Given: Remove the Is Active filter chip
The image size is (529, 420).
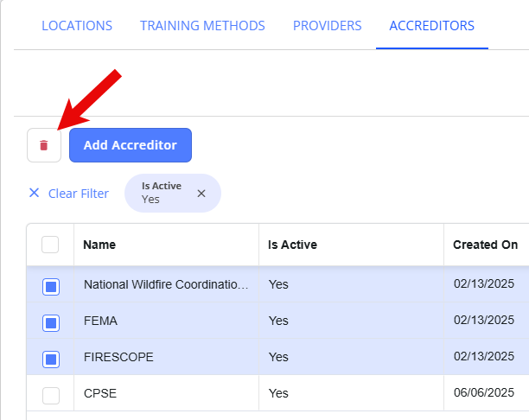Looking at the screenshot, I should [x=201, y=194].
